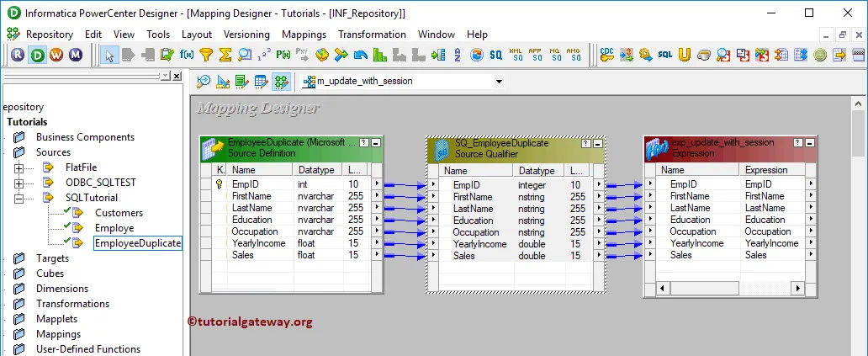Add a Rank bar-chart transformation
The height and width of the screenshot is (356, 868).
click(x=380, y=55)
